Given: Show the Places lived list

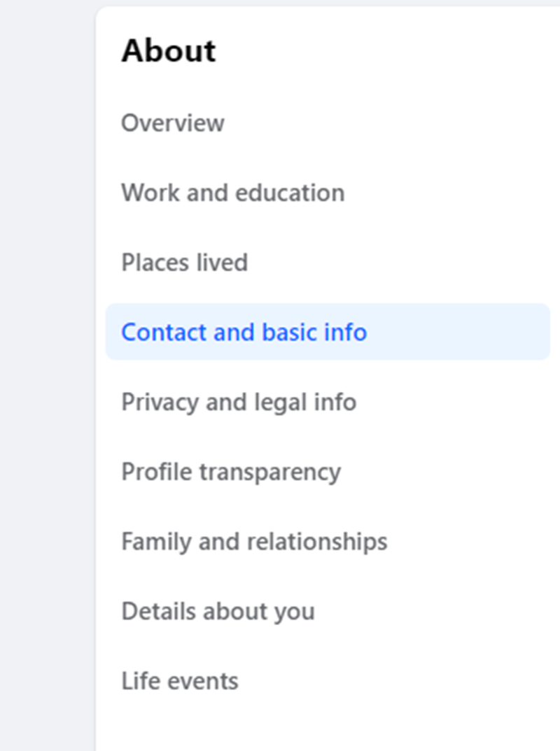Looking at the screenshot, I should pyautogui.click(x=184, y=263).
